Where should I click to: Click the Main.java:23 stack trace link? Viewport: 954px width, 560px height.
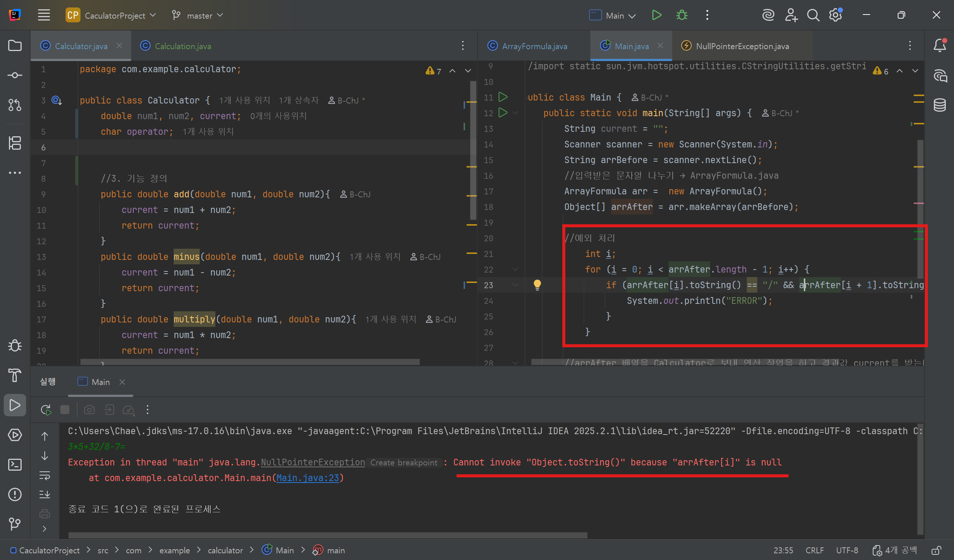307,478
